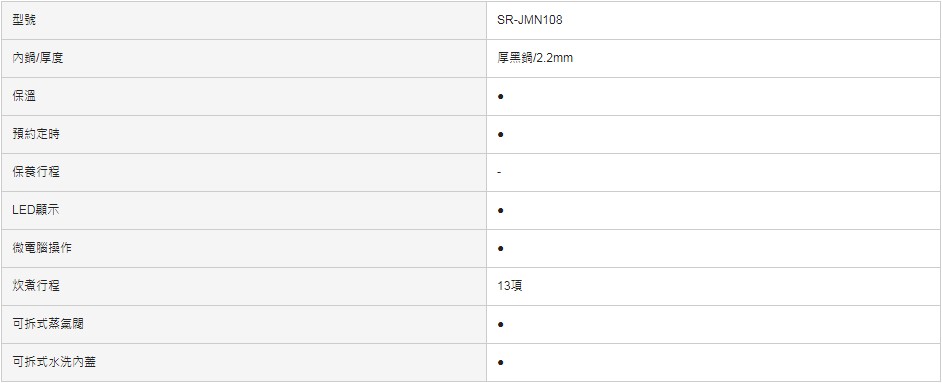Select the 厚黑鍋/2.2mm value
This screenshot has width=942, height=383.
[535, 58]
